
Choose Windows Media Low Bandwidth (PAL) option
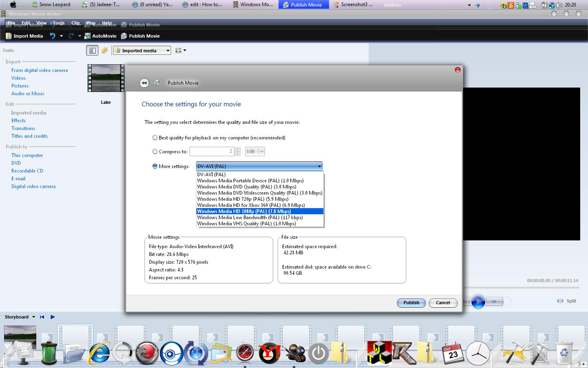pos(260,218)
